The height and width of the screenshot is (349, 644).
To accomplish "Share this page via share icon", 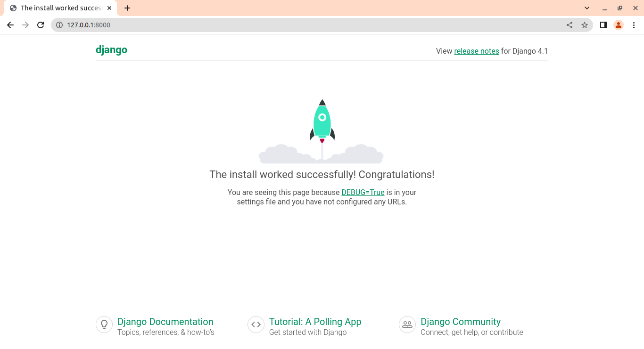I will 570,25.
